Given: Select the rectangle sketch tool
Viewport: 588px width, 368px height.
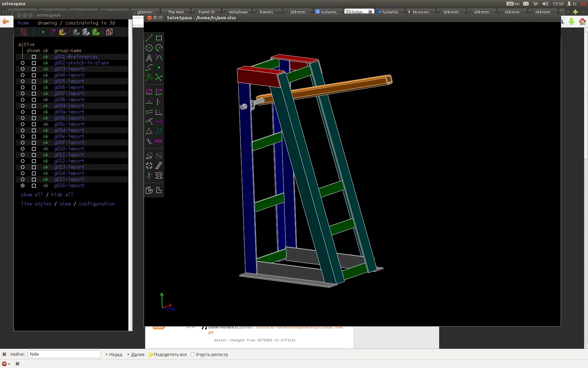Looking at the screenshot, I should point(159,38).
